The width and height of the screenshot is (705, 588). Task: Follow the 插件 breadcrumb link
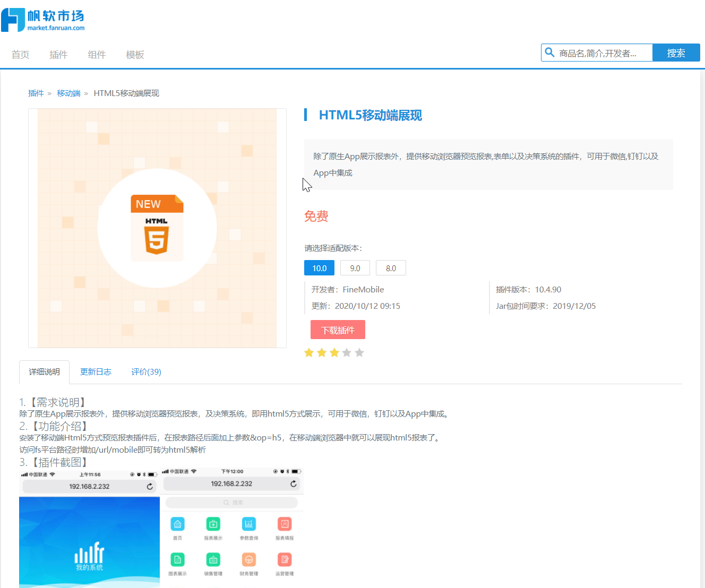click(x=36, y=93)
